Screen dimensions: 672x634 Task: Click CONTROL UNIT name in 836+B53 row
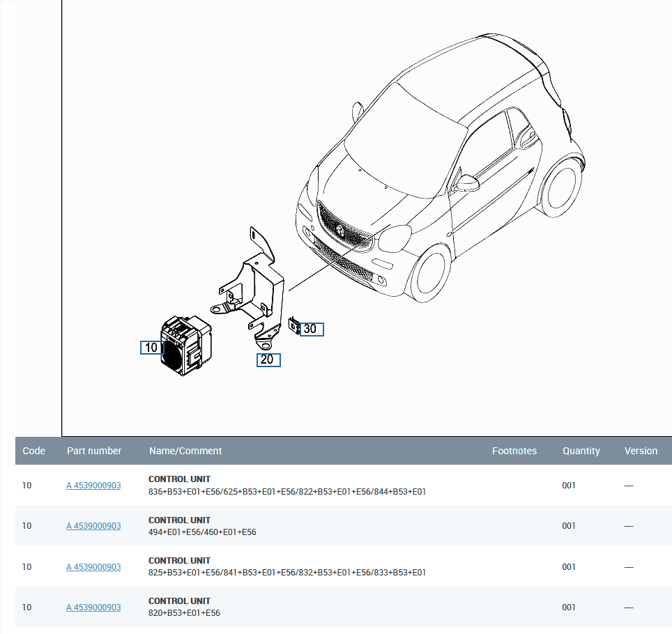click(x=179, y=479)
